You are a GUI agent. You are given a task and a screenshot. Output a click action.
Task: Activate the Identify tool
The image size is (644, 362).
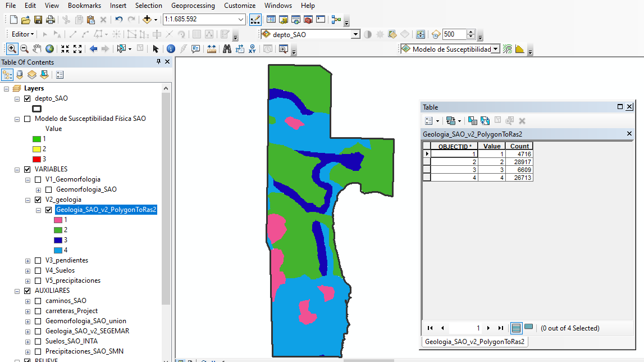tap(171, 49)
